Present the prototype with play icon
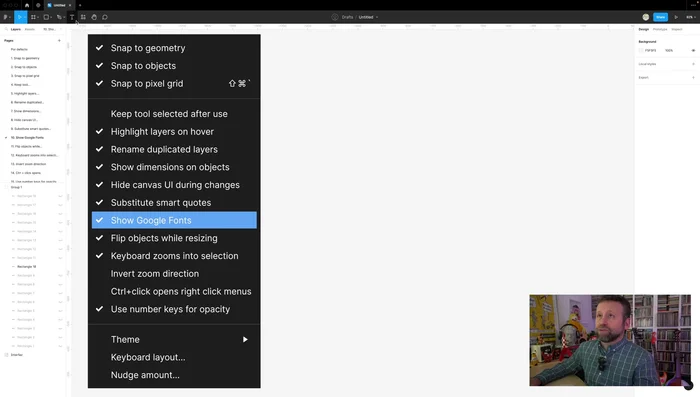 tap(676, 17)
